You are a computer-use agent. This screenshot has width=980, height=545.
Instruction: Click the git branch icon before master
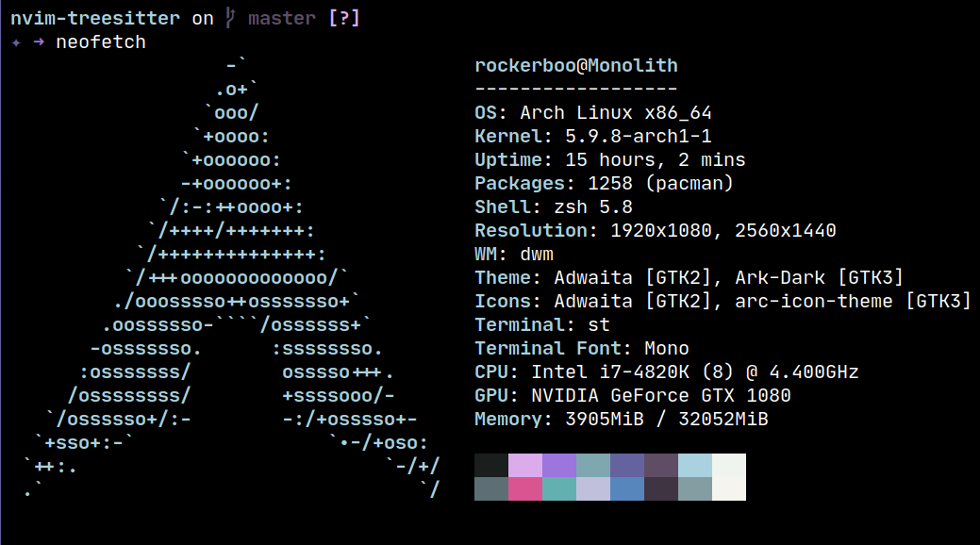click(x=231, y=18)
